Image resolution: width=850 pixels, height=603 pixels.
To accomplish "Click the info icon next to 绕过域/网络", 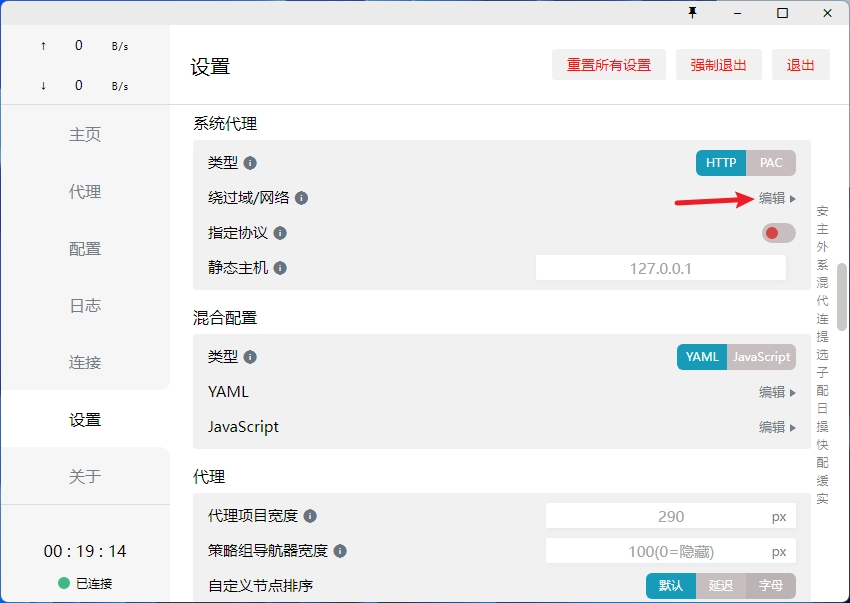I will (300, 198).
